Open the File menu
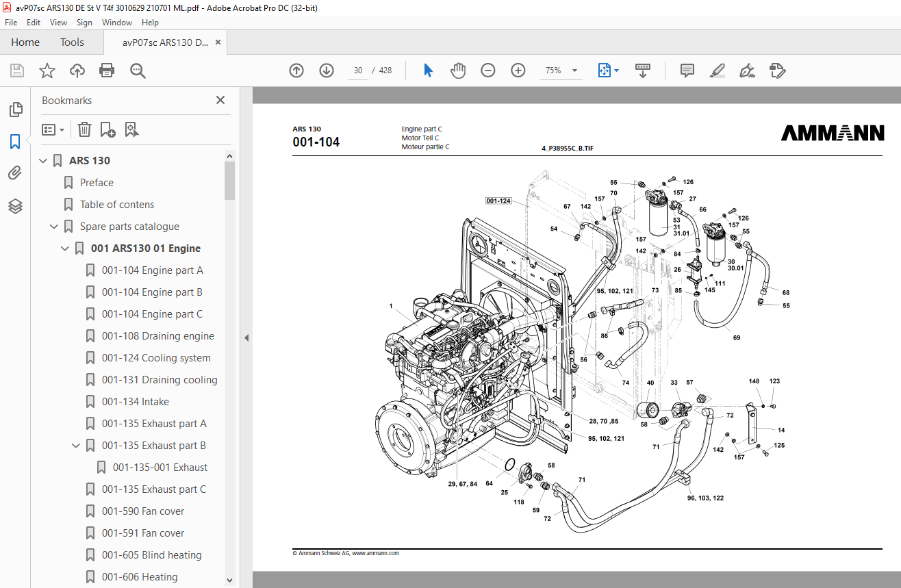Viewport: 901px width, 588px height. coord(11,23)
